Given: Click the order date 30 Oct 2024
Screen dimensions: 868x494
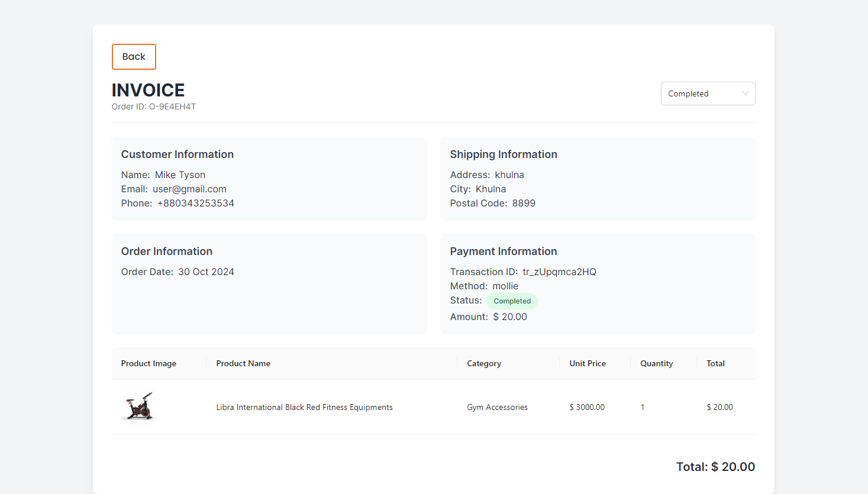Looking at the screenshot, I should click(x=206, y=272).
